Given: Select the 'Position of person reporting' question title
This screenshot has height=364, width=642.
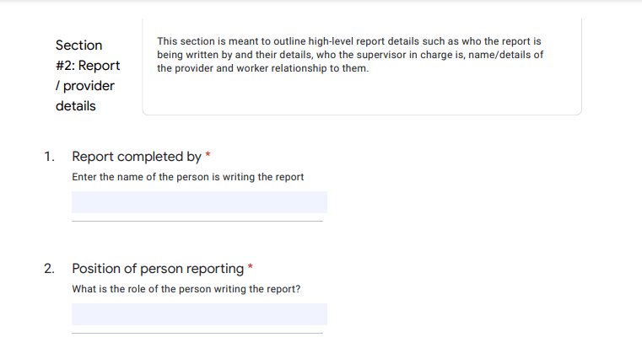Looking at the screenshot, I should tap(158, 269).
